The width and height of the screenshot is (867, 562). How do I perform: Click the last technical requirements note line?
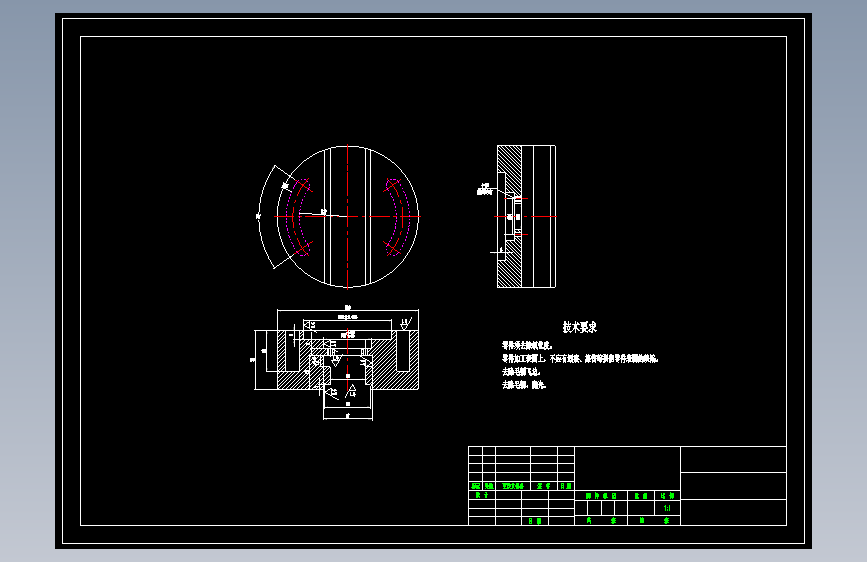pyautogui.click(x=524, y=385)
